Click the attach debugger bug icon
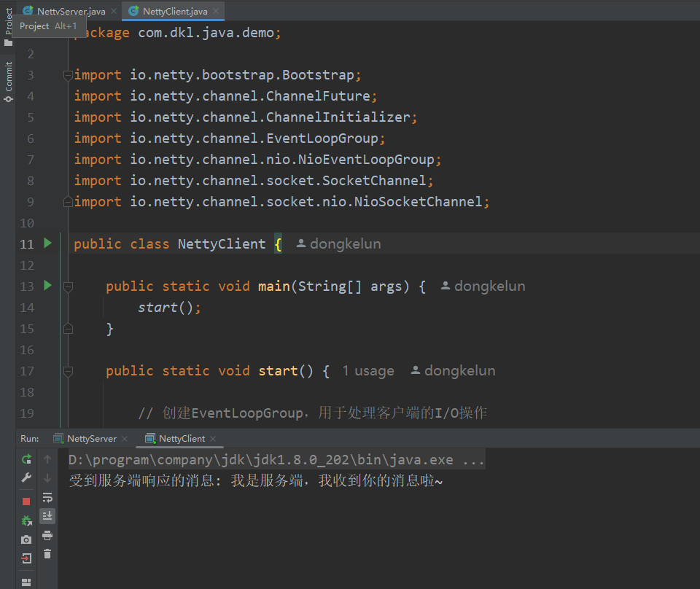 26,520
